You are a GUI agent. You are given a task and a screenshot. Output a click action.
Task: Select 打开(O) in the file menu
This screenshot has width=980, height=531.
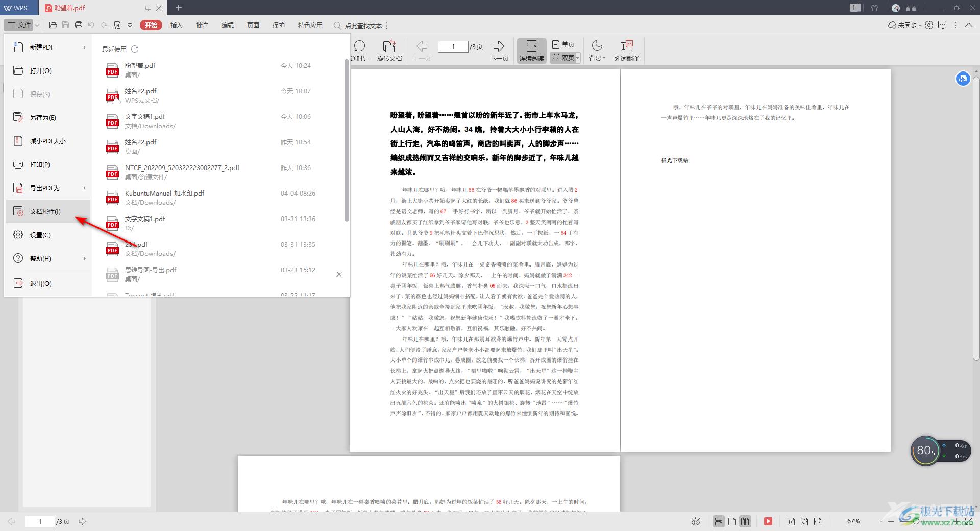[x=48, y=70]
